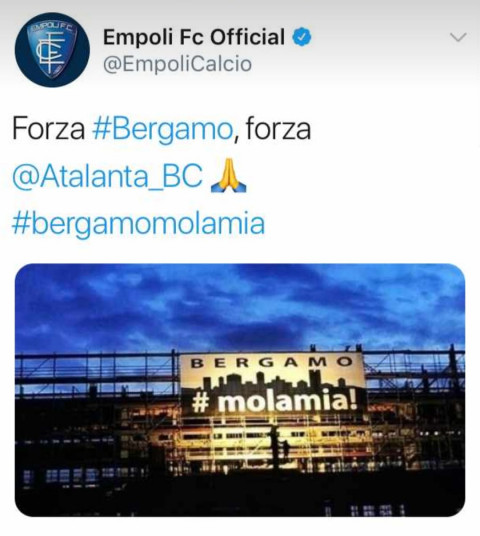Viewport: 480px width, 536px height.
Task: Open the Empoli FC crest profile picture
Action: [x=52, y=49]
